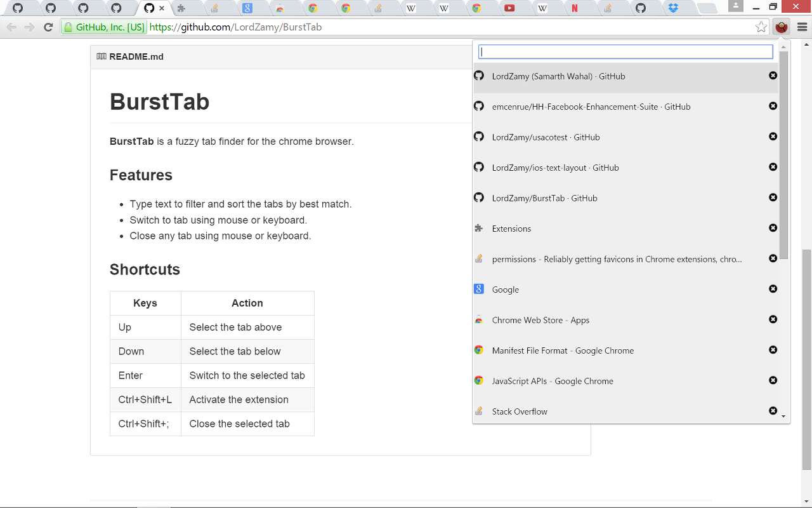The width and height of the screenshot is (812, 508).
Task: Click the 'Close the selected tab' table cell
Action: click(x=247, y=424)
